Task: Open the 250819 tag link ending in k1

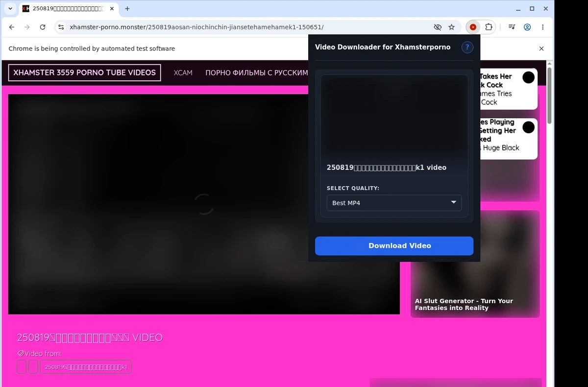Action: coord(86,367)
